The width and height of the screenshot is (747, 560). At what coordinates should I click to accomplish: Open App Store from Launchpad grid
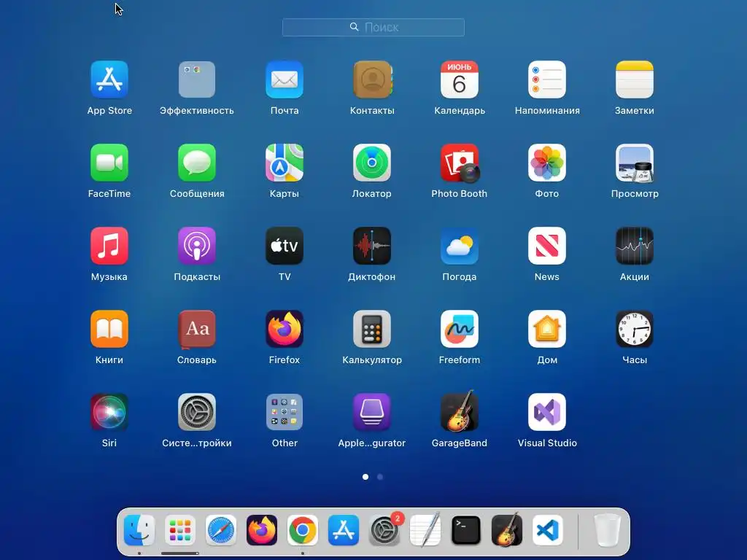[x=109, y=79]
